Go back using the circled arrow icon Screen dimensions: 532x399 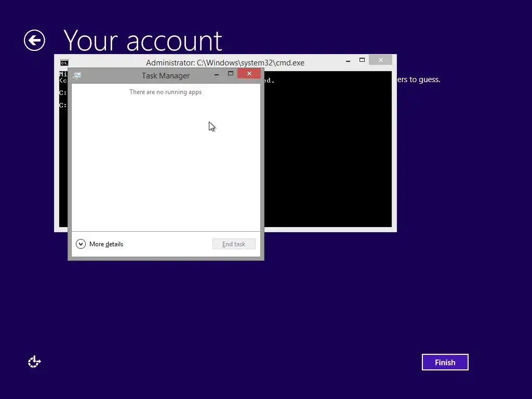pos(34,41)
